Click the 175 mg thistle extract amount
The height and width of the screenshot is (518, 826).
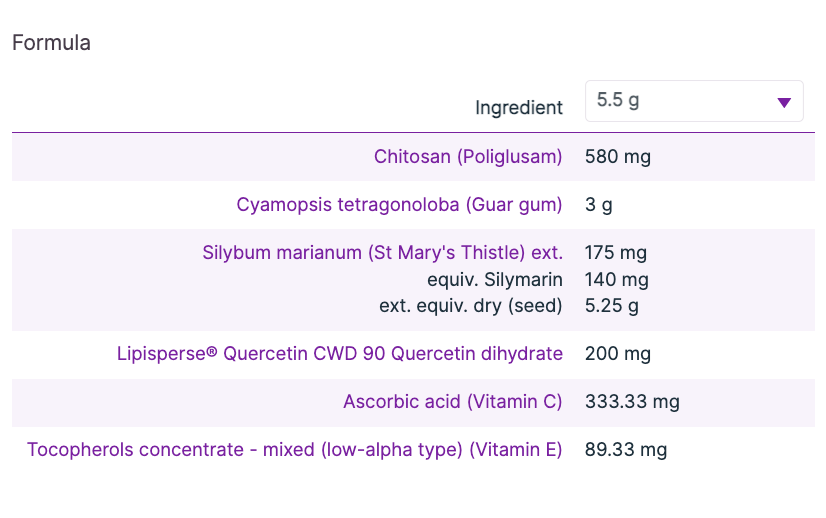pos(617,253)
